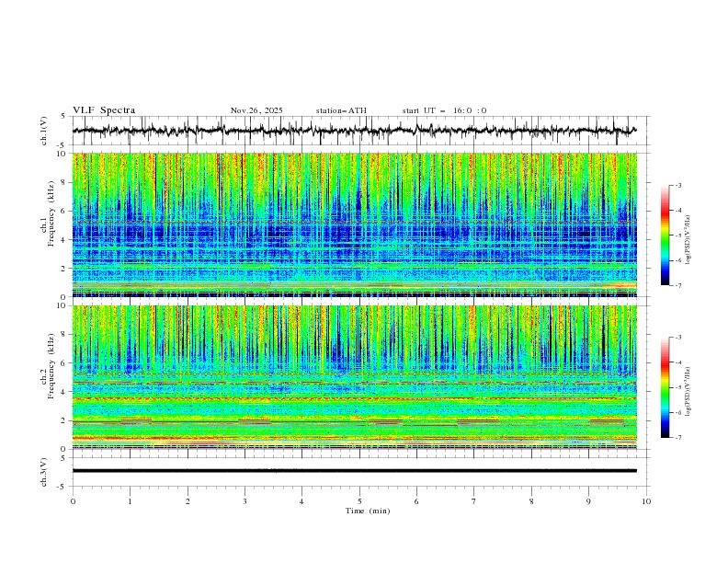Select the "start UT = 16:0 :0" text
The width and height of the screenshot is (728, 563).
coord(444,110)
